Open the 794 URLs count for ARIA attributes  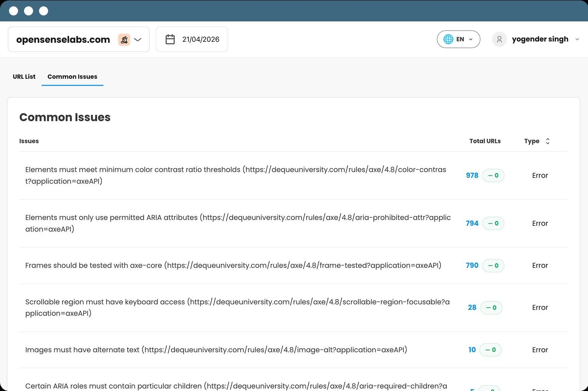(x=472, y=223)
